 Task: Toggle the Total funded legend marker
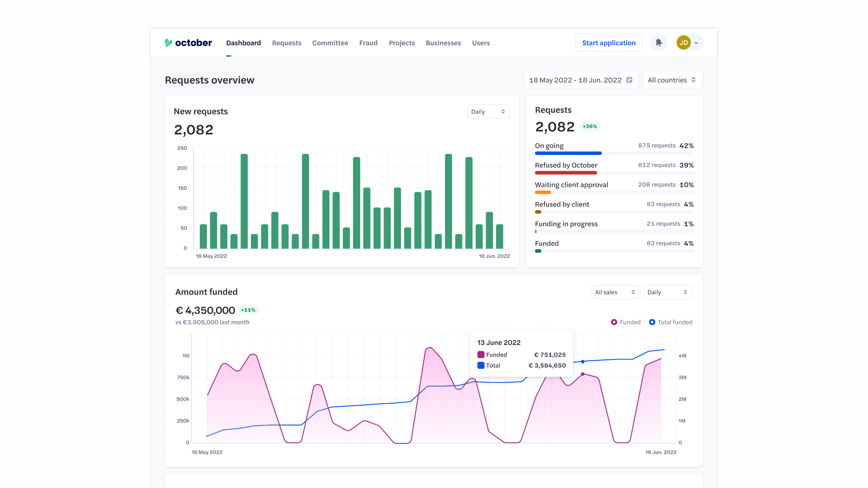652,322
